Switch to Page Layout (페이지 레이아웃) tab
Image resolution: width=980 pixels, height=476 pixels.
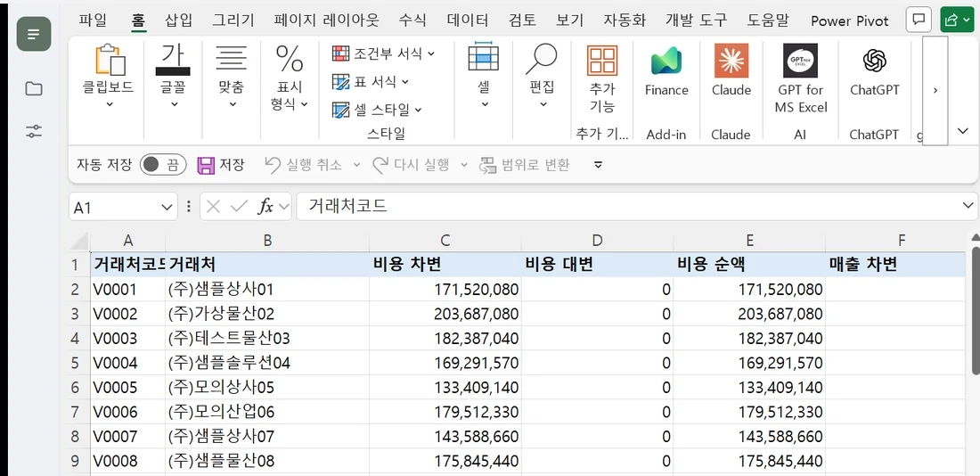coord(326,21)
